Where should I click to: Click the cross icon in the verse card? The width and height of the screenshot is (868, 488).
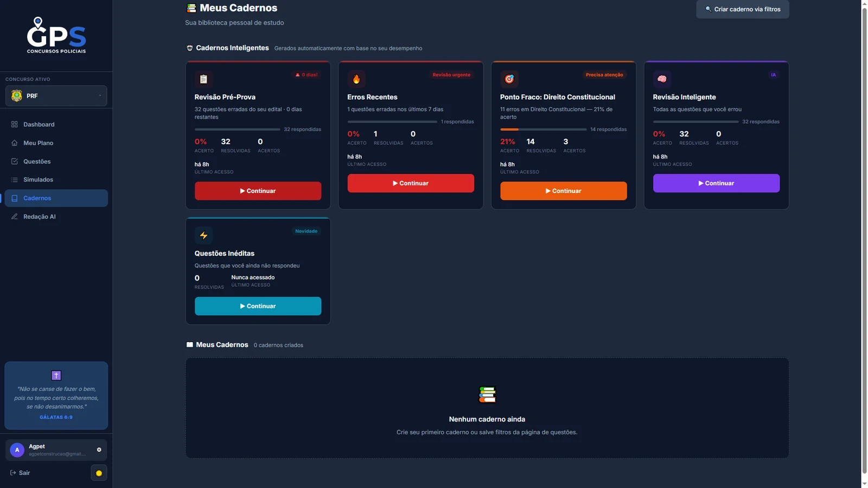click(x=56, y=375)
